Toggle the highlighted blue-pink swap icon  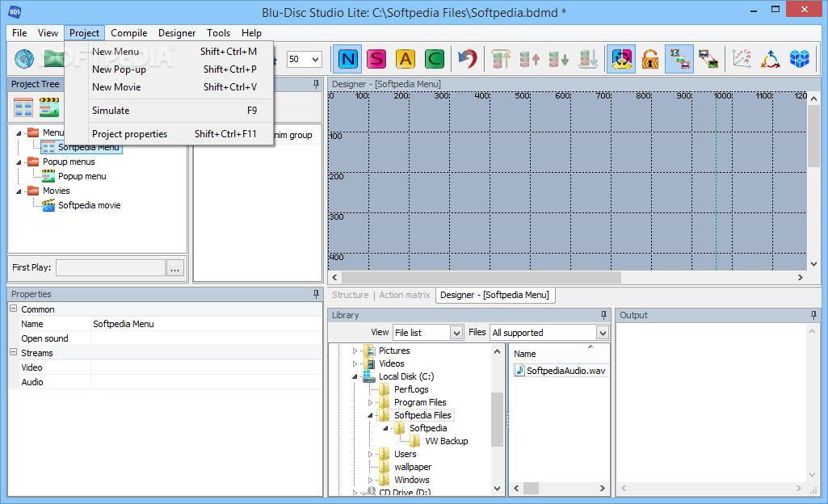pyautogui.click(x=621, y=59)
